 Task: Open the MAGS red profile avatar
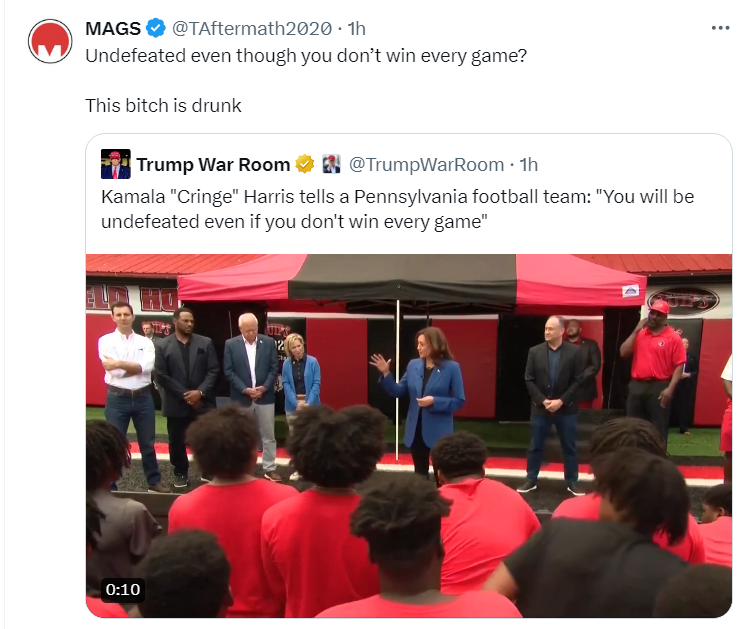pos(50,41)
